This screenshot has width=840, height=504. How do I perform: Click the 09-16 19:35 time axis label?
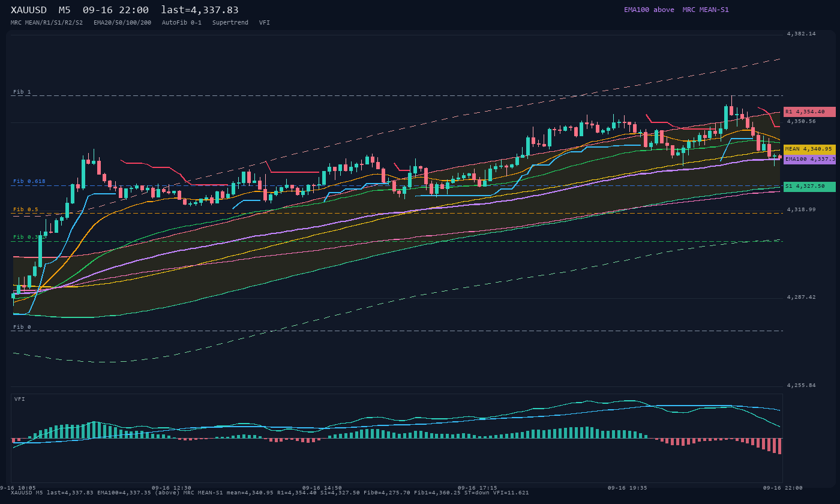pyautogui.click(x=628, y=488)
